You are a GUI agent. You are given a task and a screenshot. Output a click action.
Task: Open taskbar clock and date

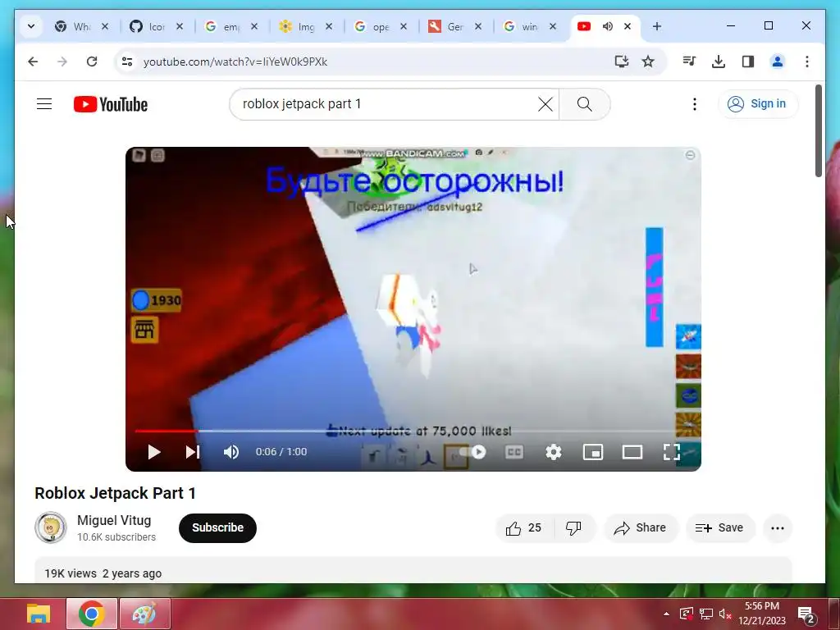click(x=762, y=614)
